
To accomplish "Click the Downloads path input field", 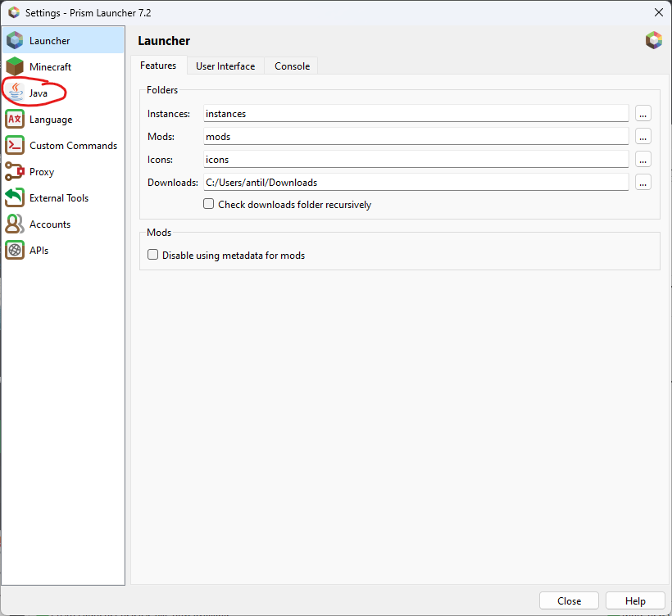I will tap(415, 183).
